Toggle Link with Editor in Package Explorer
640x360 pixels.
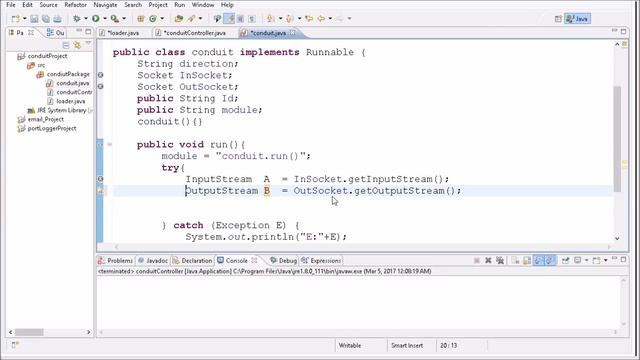click(x=77, y=45)
